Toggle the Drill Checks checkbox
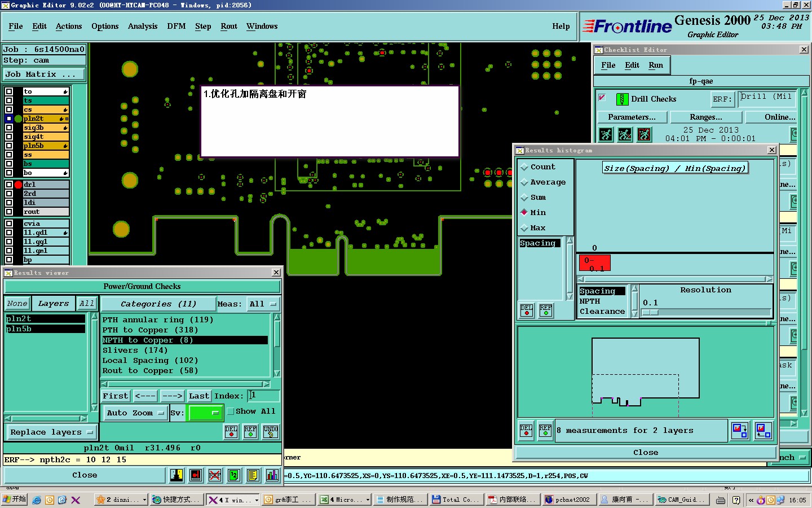This screenshot has height=508, width=812. click(602, 98)
